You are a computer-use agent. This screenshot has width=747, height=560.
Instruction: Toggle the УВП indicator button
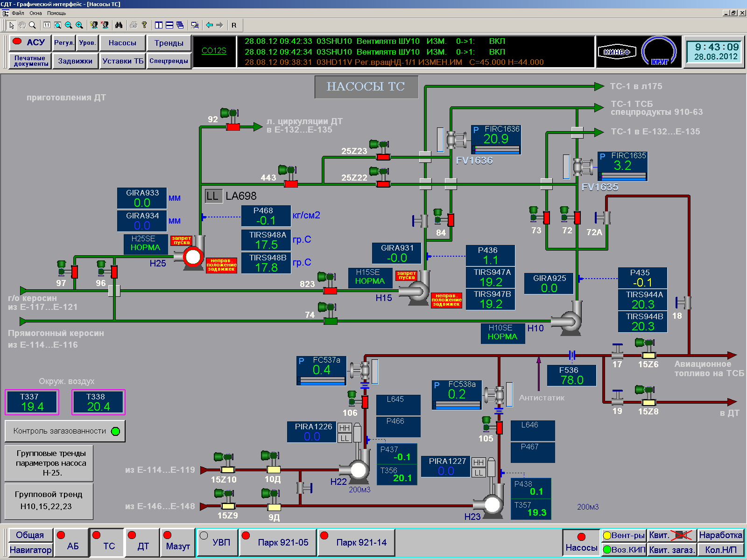217,542
